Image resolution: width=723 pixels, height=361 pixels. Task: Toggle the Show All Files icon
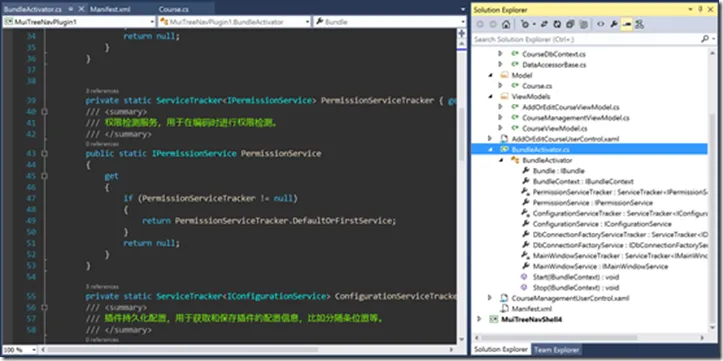[x=583, y=24]
